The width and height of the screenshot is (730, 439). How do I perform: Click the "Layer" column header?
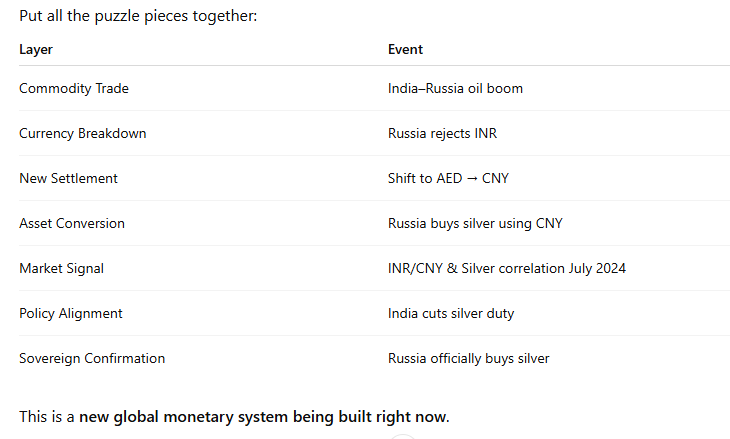(36, 49)
